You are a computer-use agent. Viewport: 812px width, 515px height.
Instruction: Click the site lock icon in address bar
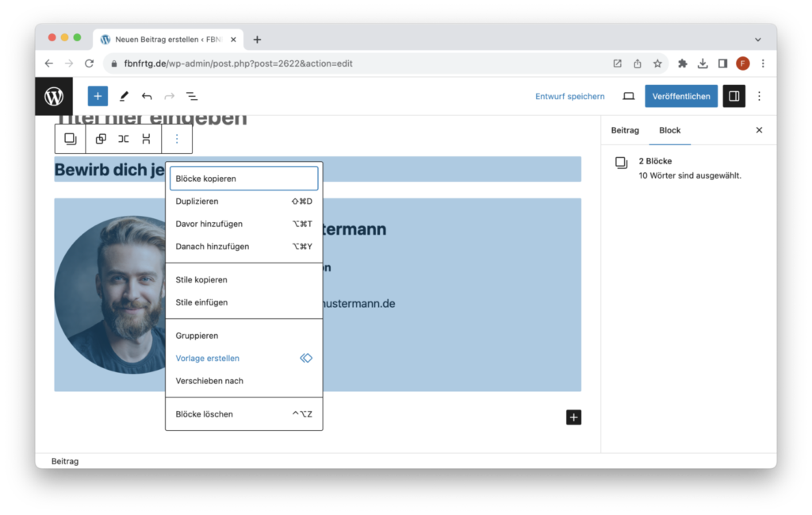pos(114,63)
